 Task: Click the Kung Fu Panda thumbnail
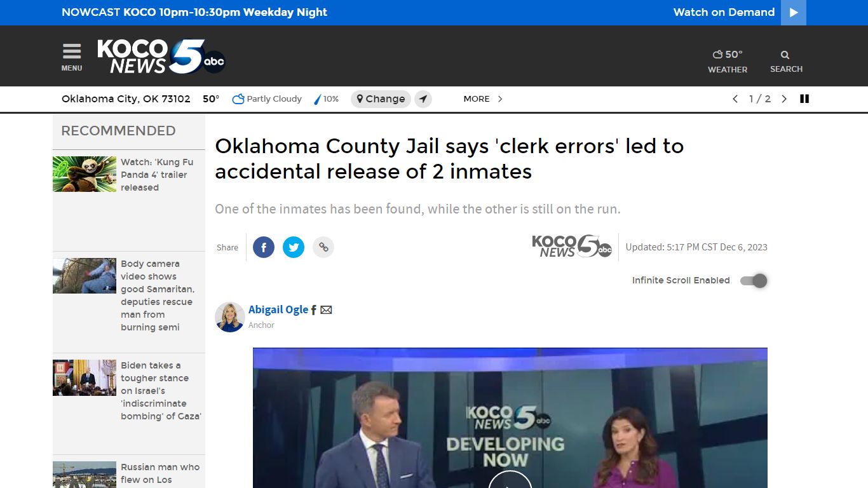85,174
